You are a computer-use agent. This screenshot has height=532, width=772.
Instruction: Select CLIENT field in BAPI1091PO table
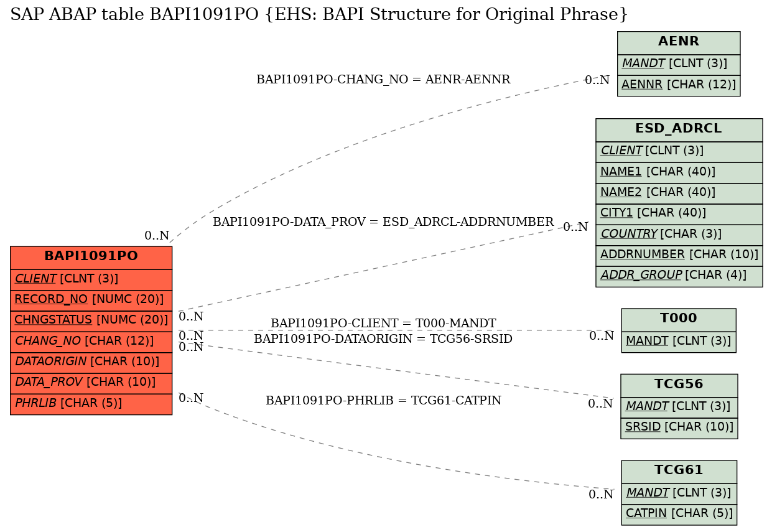coord(91,279)
